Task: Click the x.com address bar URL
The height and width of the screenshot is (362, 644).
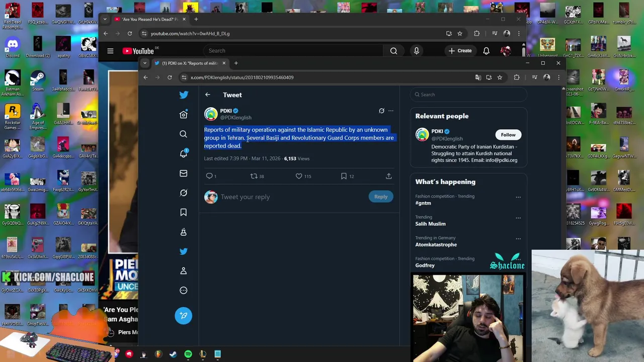Action: [x=242, y=77]
